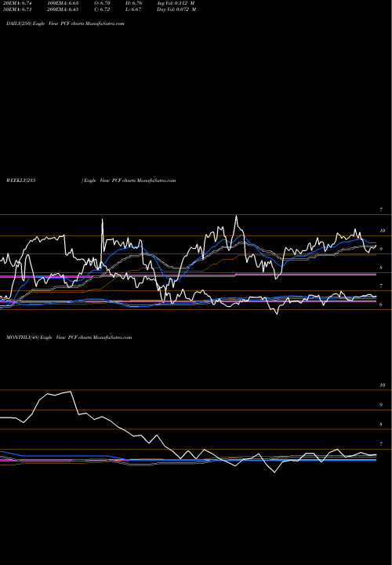Click the Day Vol 0.072 M text
The width and height of the screenshot is (392, 565).
tap(176, 9)
